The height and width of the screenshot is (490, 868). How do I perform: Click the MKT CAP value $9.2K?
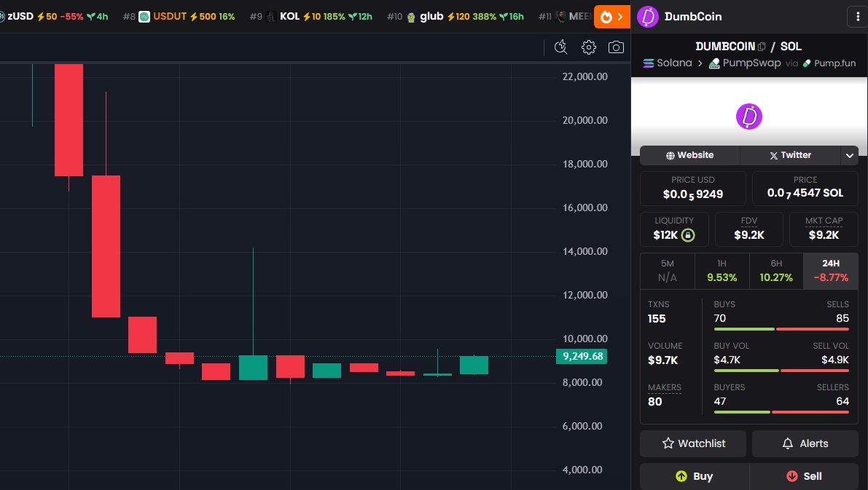[824, 235]
